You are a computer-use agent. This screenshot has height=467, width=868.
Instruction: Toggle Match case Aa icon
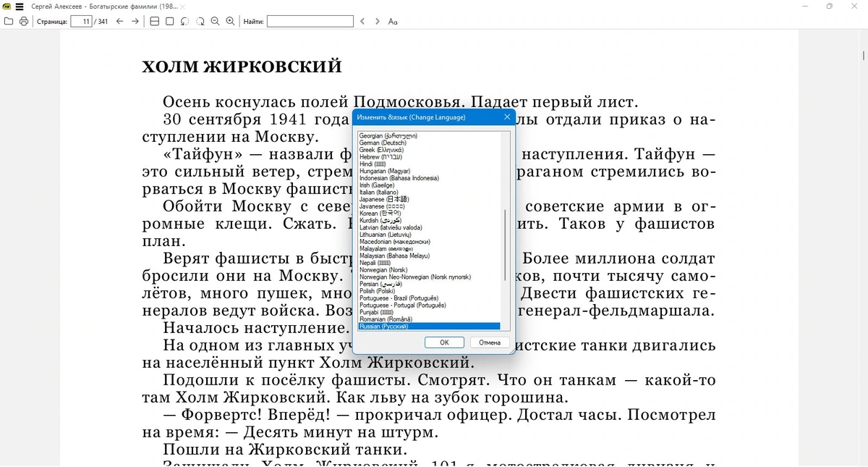(393, 22)
